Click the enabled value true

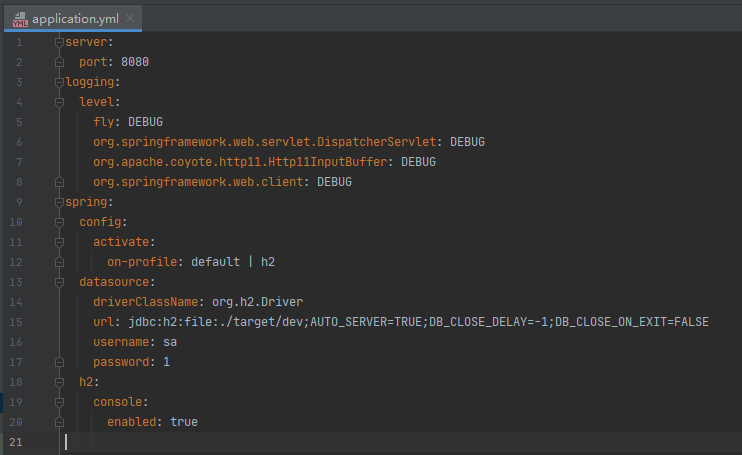click(x=184, y=422)
